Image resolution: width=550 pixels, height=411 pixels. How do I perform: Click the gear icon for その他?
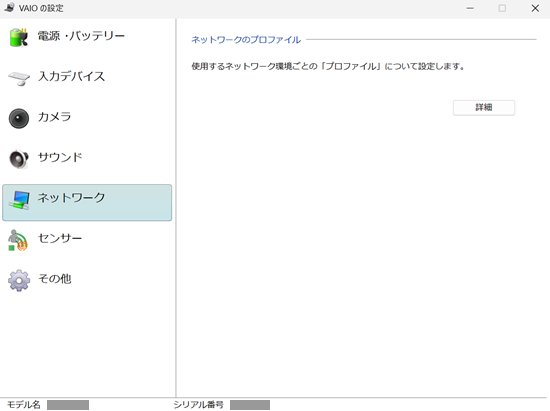point(19,280)
